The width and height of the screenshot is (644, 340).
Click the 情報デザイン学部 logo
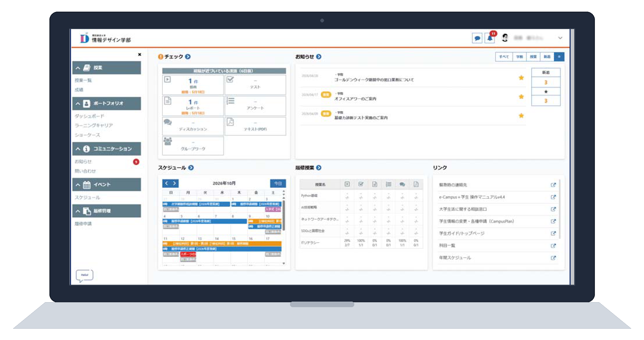coord(105,38)
